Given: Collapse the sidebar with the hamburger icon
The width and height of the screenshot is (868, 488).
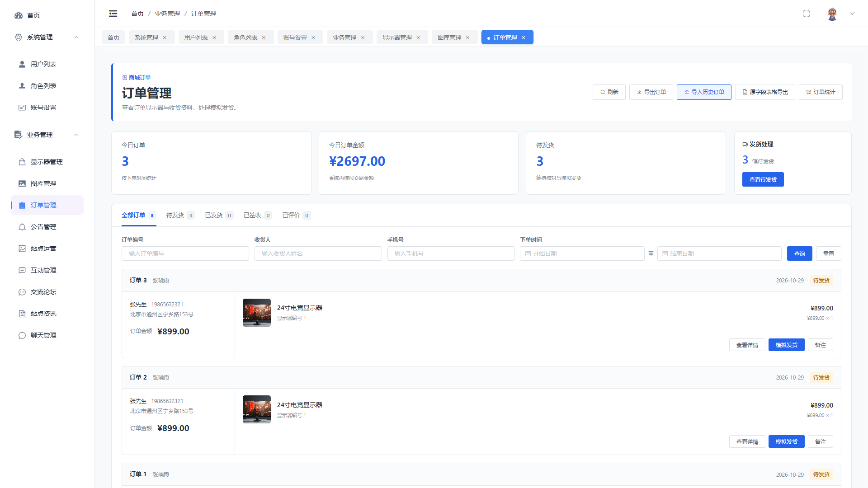Looking at the screenshot, I should click(113, 14).
